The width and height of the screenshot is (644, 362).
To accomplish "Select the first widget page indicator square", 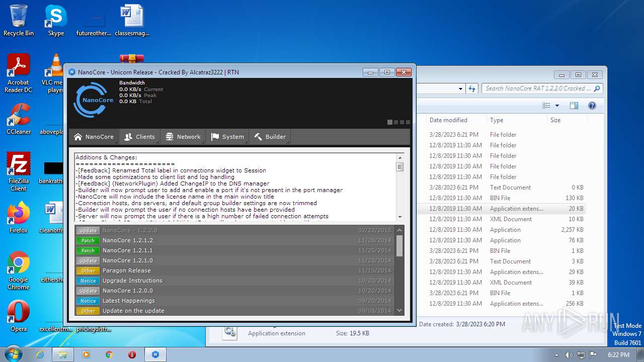I will pyautogui.click(x=390, y=122).
